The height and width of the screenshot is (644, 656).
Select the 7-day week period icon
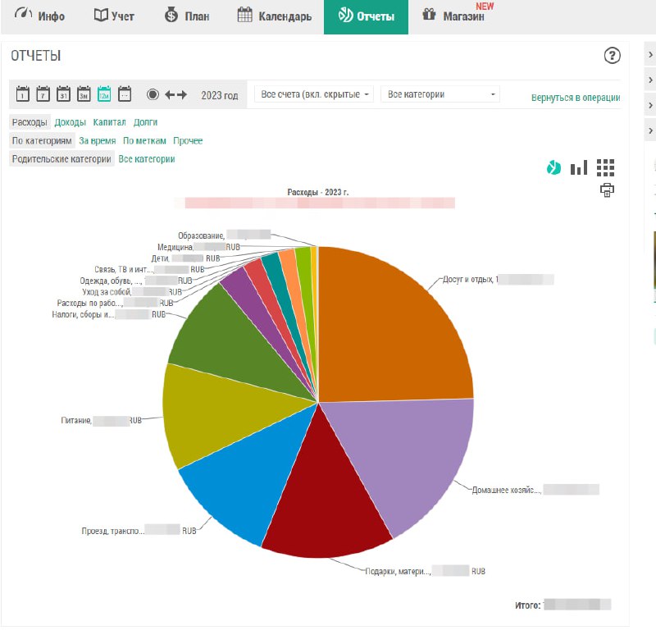click(43, 94)
